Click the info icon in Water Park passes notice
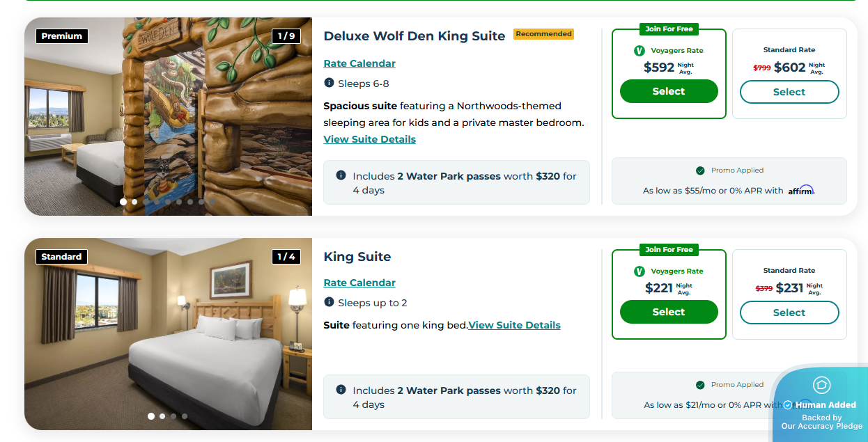Viewport: 868px width, 442px height. click(339, 175)
